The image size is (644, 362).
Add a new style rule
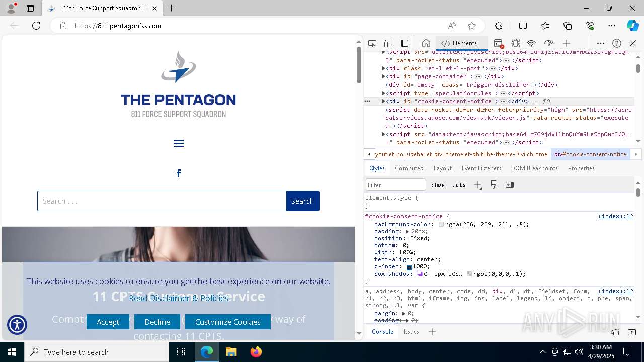coord(477,185)
